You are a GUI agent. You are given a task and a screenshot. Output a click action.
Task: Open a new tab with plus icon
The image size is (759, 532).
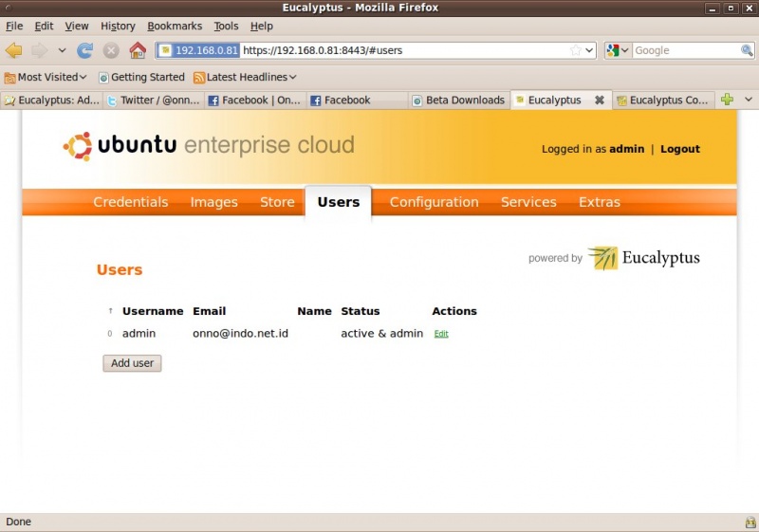pos(727,100)
